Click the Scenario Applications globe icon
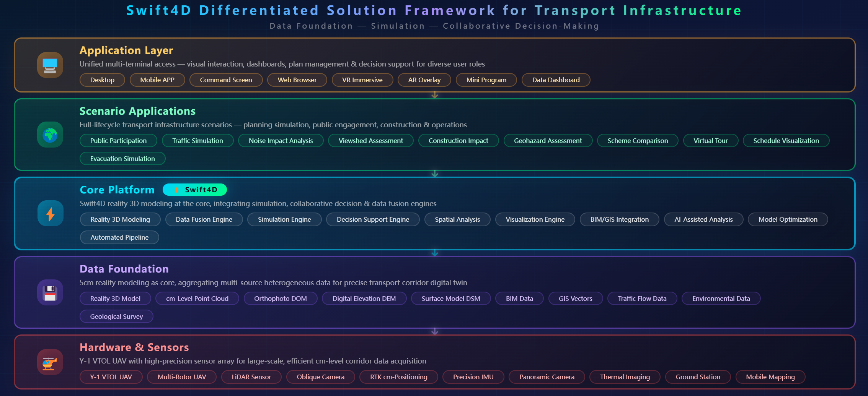Image resolution: width=868 pixels, height=396 pixels. click(x=50, y=135)
